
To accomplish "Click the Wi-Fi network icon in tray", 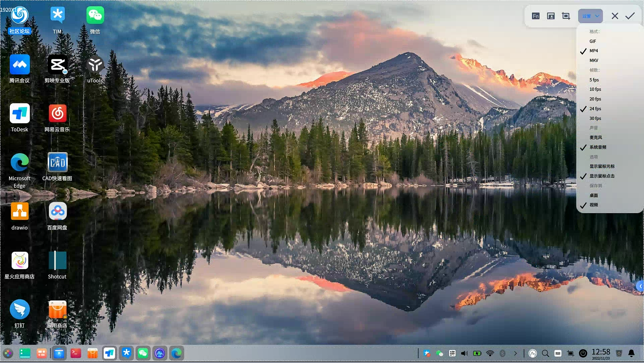I will [490, 353].
